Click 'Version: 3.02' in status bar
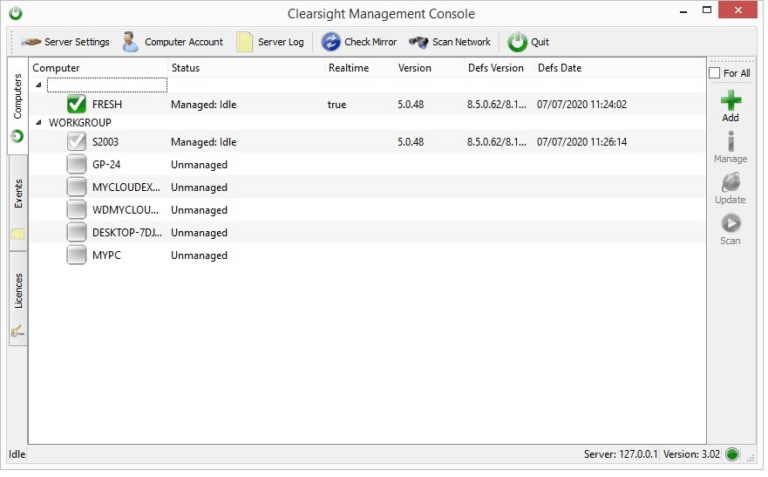 coord(693,455)
